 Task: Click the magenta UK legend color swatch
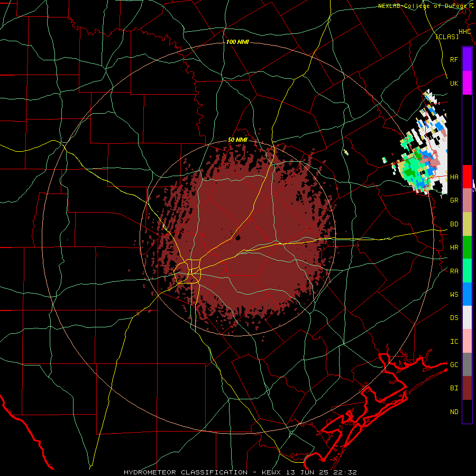click(467, 83)
